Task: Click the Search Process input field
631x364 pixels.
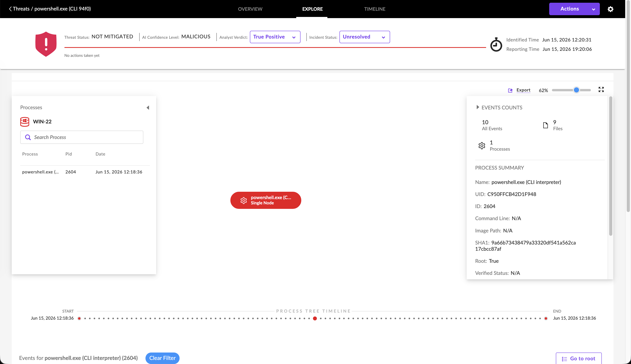Action: tap(82, 137)
